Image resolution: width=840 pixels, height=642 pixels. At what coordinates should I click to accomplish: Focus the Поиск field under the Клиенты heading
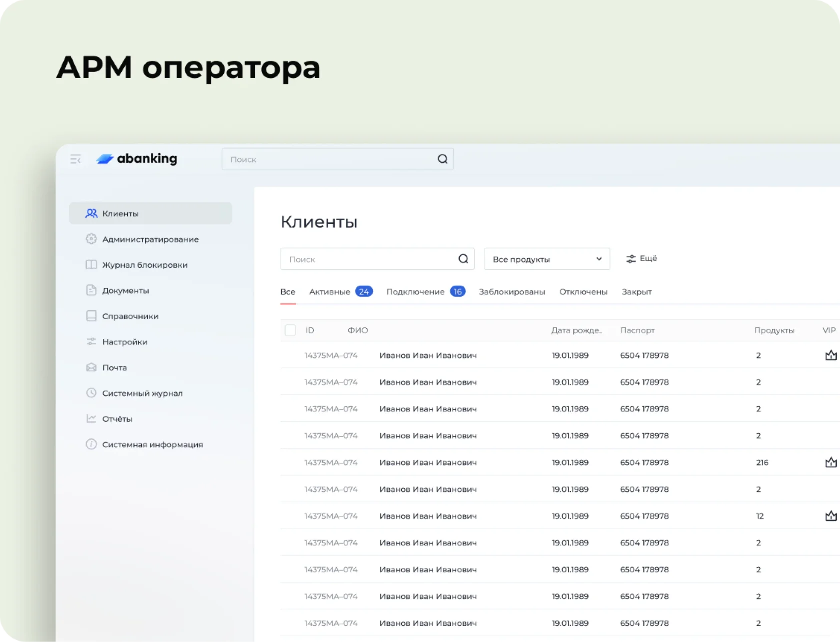[377, 259]
